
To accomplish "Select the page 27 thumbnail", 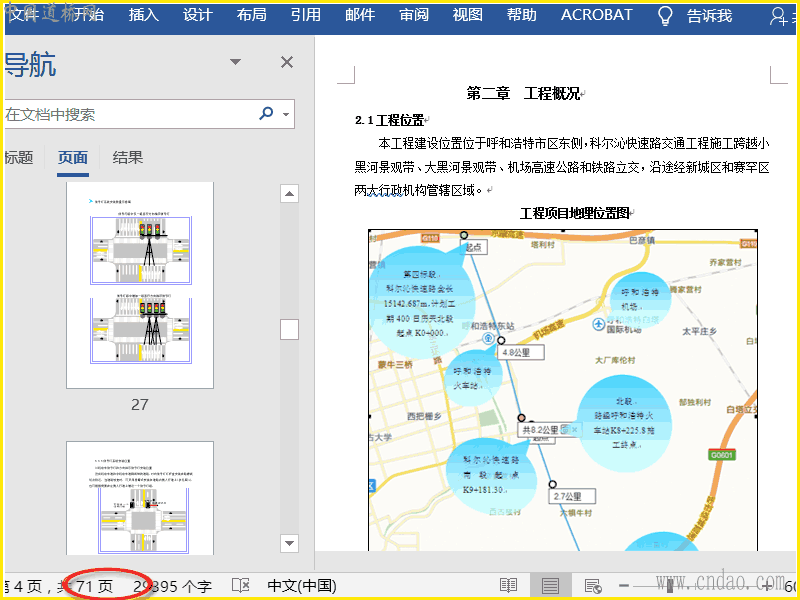I will (139, 285).
